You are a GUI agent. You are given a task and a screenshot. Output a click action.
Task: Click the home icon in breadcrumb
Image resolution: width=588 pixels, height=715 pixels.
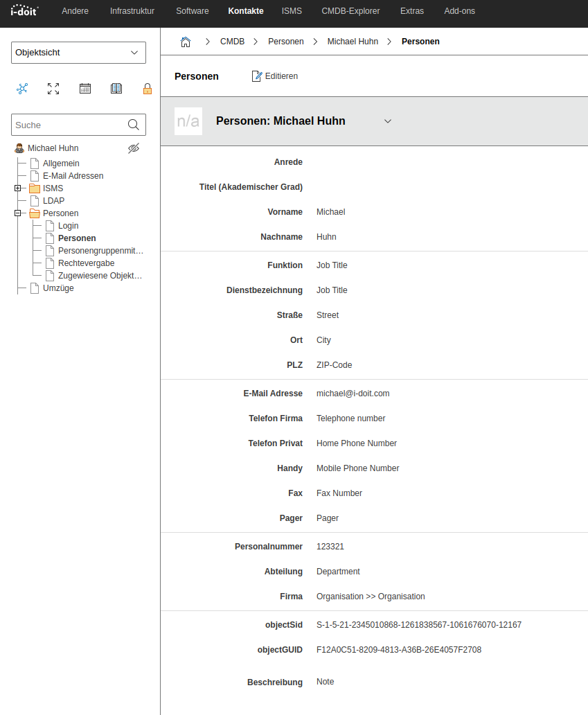(x=185, y=42)
